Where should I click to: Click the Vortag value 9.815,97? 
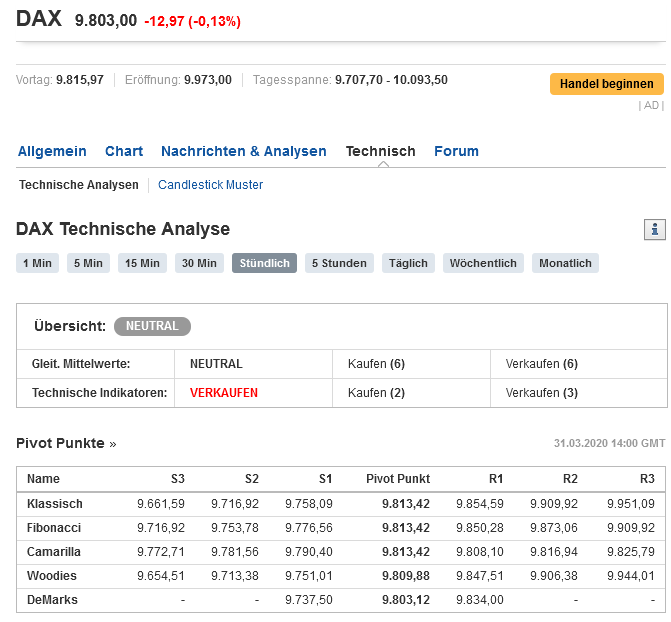pyautogui.click(x=80, y=80)
